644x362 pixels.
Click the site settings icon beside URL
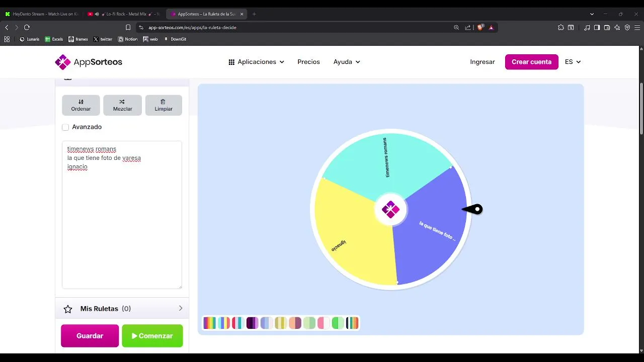(141, 28)
